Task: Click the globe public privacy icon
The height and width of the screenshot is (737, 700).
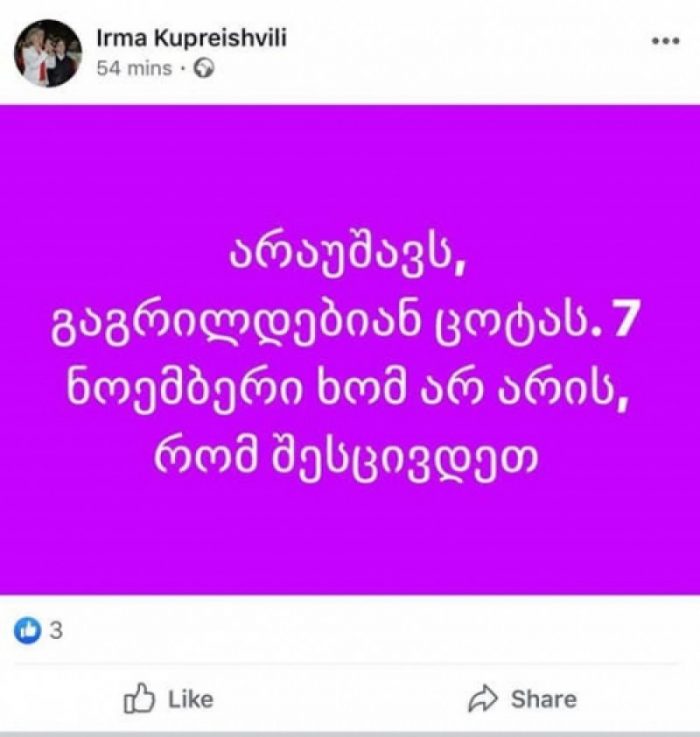Action: [204, 69]
